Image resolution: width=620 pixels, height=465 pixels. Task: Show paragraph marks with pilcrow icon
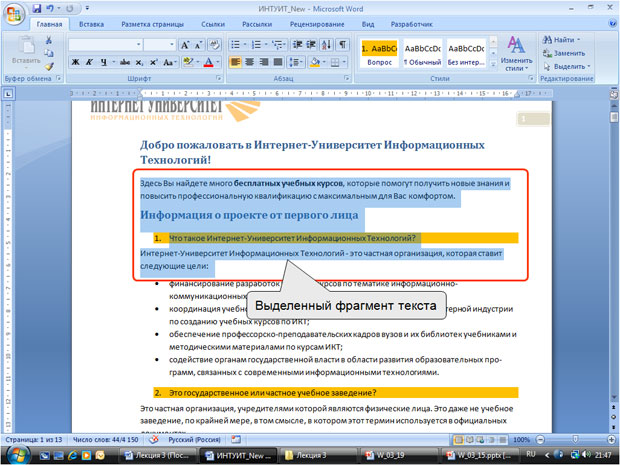pyautogui.click(x=343, y=45)
